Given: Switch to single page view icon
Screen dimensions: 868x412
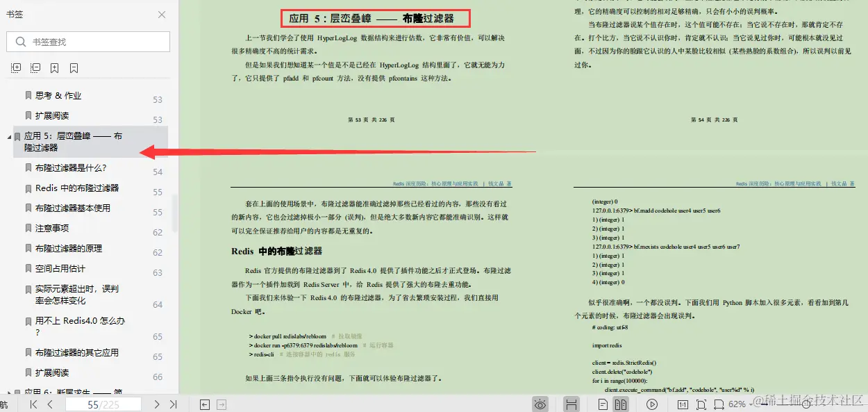Looking at the screenshot, I should [x=603, y=404].
